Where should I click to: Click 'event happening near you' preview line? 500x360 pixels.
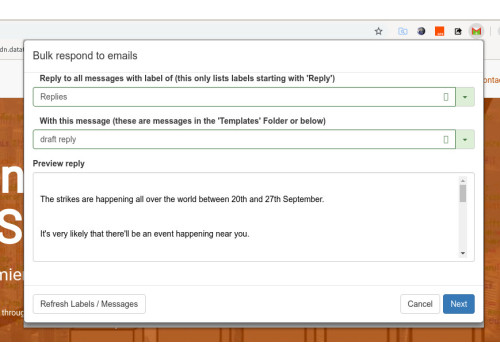tap(145, 234)
